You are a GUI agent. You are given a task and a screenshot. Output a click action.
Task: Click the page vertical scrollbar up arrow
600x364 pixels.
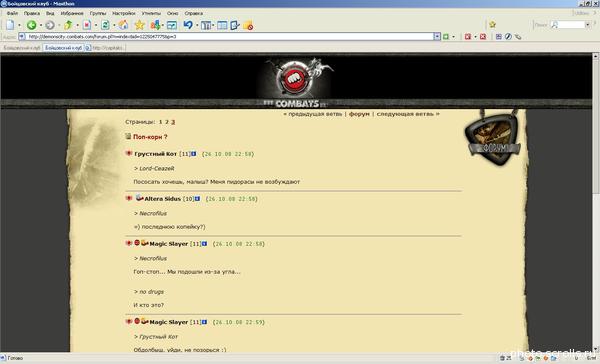tap(595, 56)
